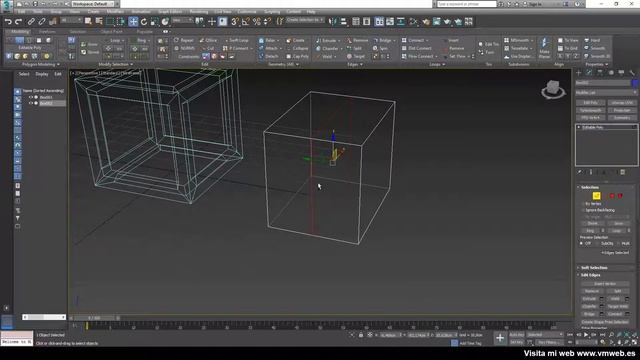Click the Render Production teapot icon
Viewport: 640px width, 360px height.
(447, 21)
